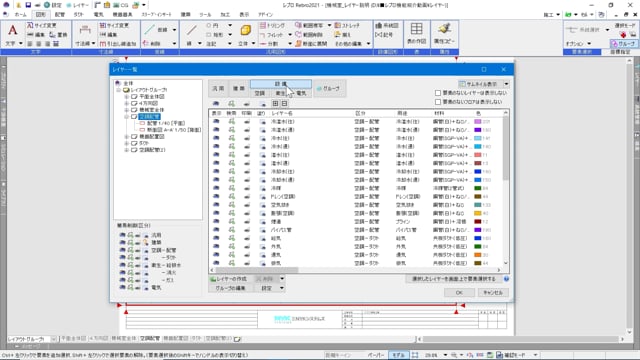Click the display-all icon above layer list
The height and width of the screenshot is (360, 640).
(x=216, y=104)
